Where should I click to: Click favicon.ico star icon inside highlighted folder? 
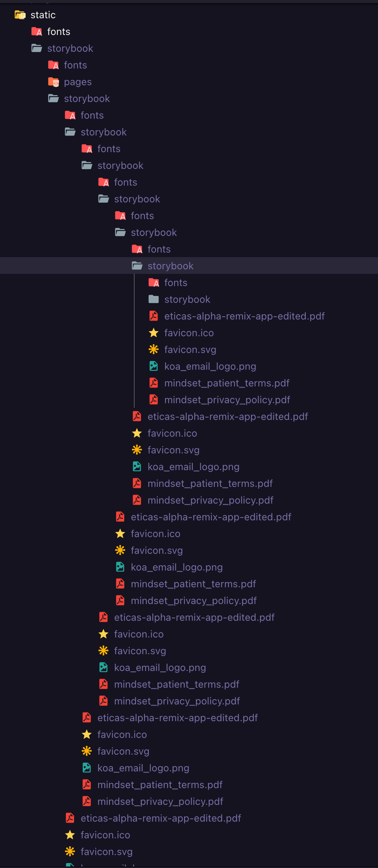point(154,333)
